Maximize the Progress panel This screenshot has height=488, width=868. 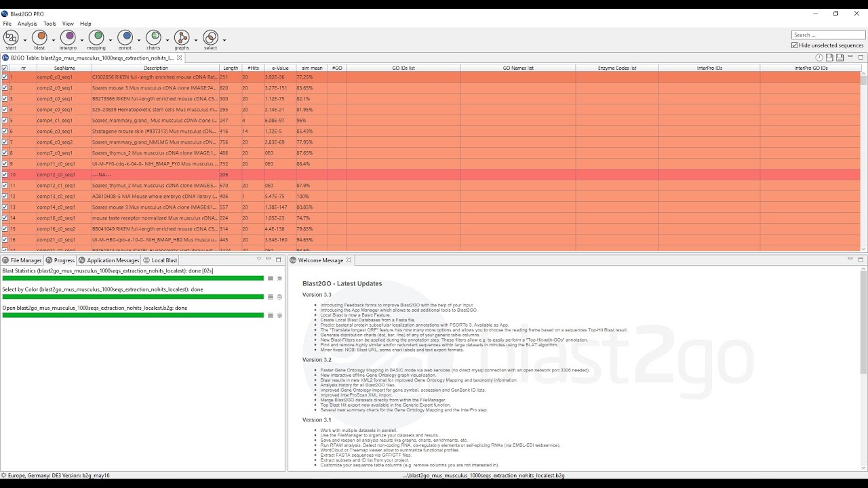(278, 260)
